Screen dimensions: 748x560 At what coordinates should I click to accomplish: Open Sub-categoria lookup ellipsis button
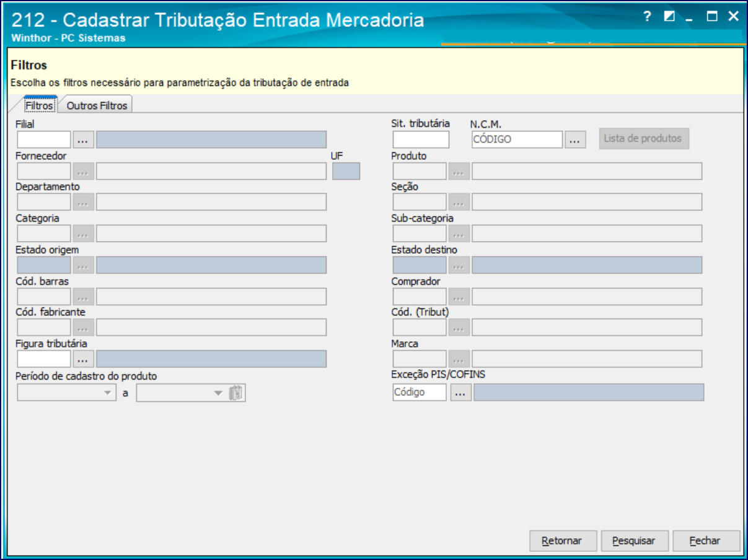(x=459, y=234)
